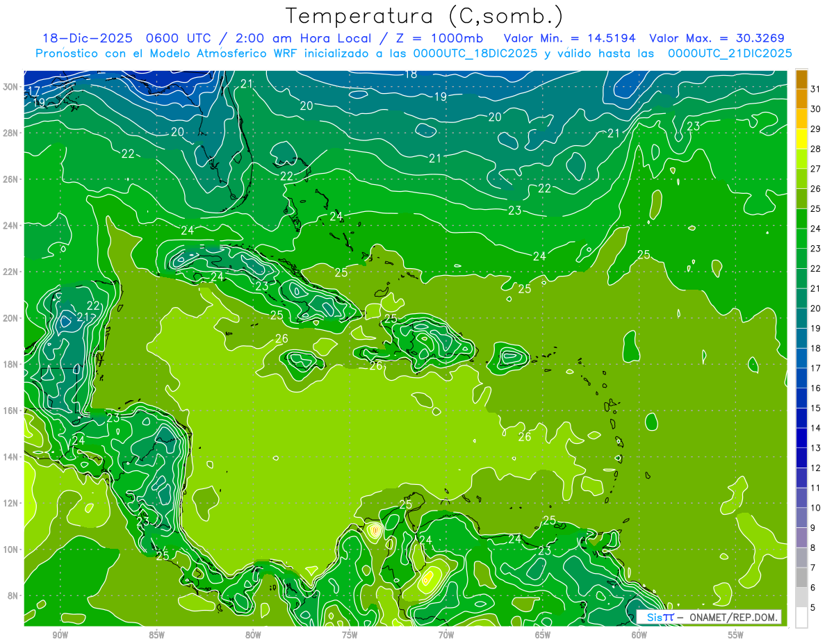Viewport: 834px width, 644px height.
Task: Select initialization time "0000UTC_18DIC2025"
Action: pos(475,53)
